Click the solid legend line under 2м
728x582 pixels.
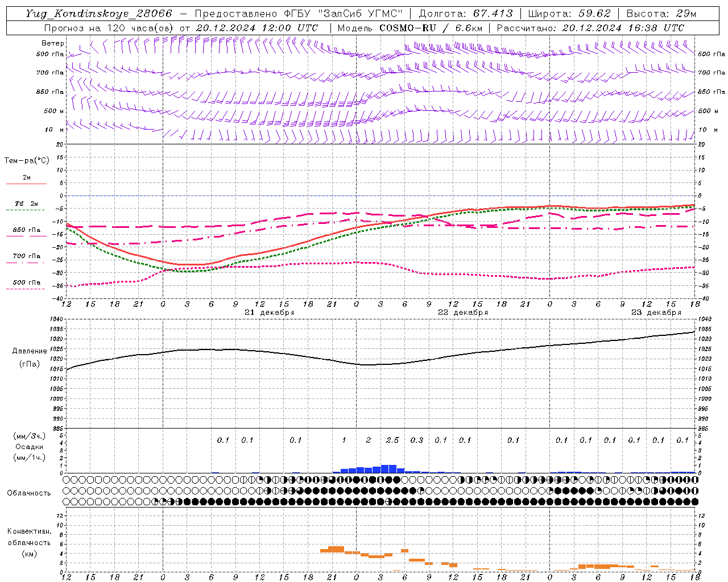pos(26,184)
